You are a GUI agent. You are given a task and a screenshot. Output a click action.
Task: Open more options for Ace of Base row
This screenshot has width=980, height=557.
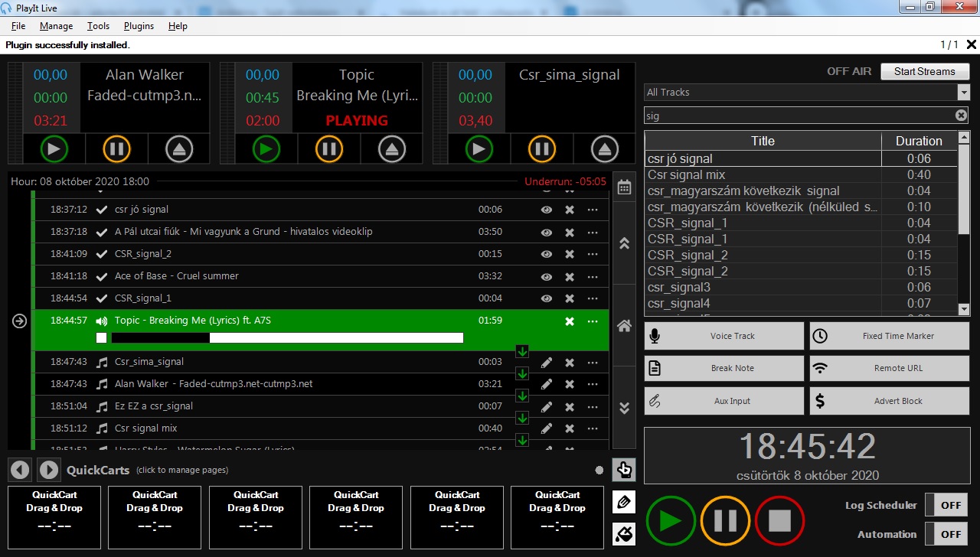[593, 276]
